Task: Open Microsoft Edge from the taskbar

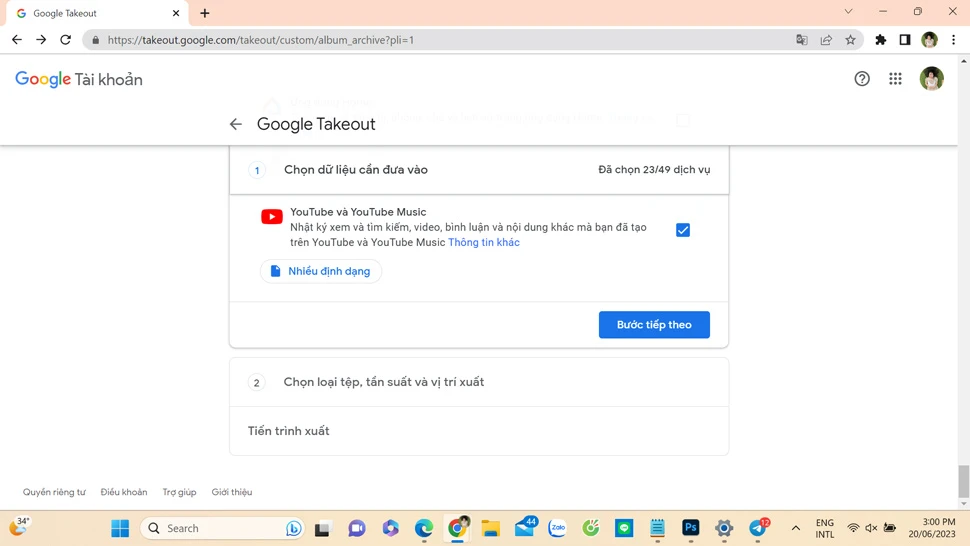Action: (x=424, y=528)
